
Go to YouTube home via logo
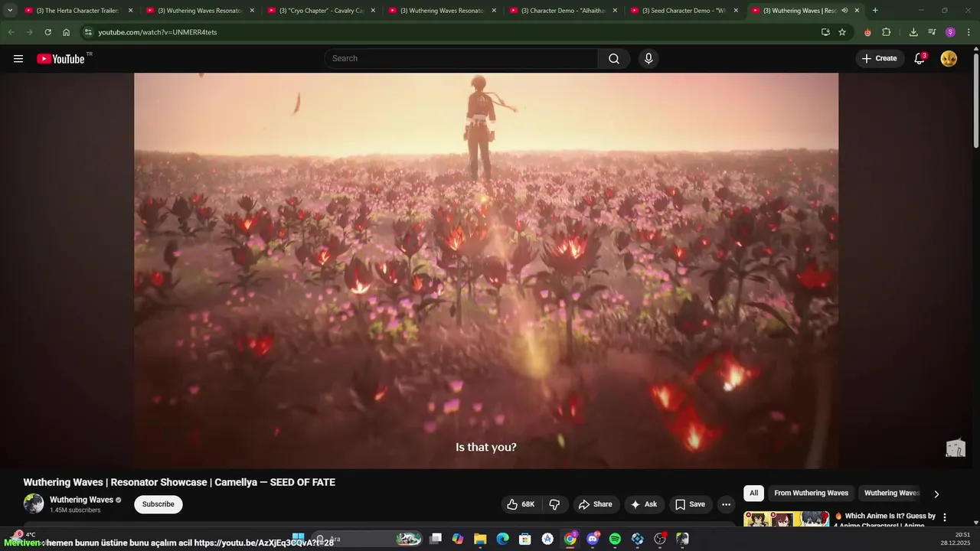pos(60,59)
